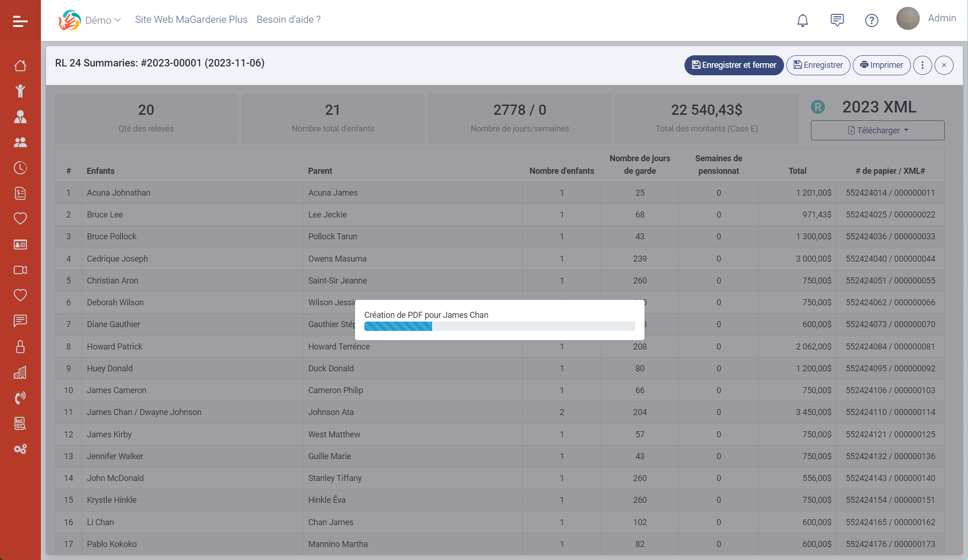Click the home icon in sidebar

(x=20, y=66)
